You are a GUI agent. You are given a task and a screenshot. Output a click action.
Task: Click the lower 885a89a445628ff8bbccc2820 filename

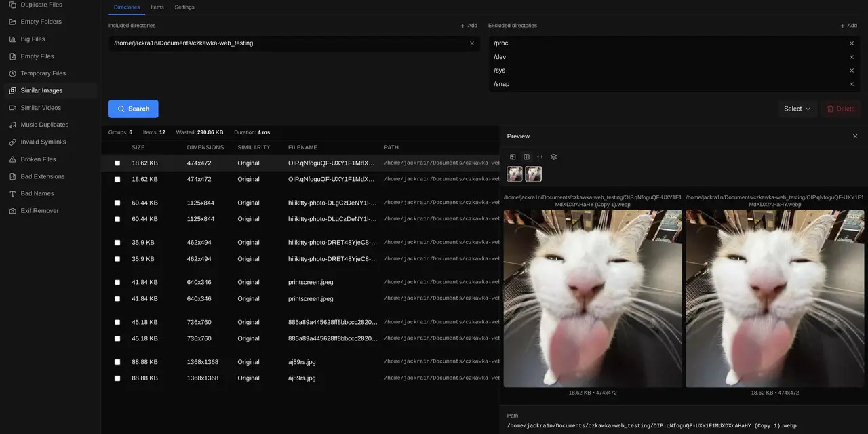click(x=332, y=338)
